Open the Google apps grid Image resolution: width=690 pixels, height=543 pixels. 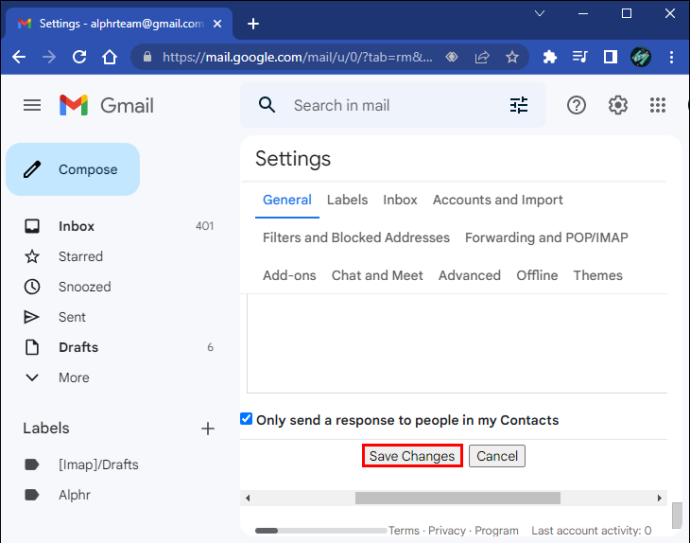[x=657, y=105]
